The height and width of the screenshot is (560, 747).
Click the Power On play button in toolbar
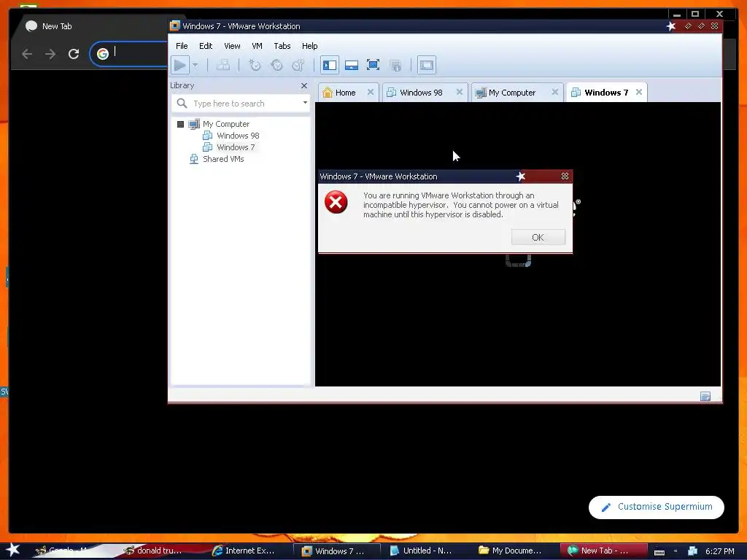pos(179,65)
